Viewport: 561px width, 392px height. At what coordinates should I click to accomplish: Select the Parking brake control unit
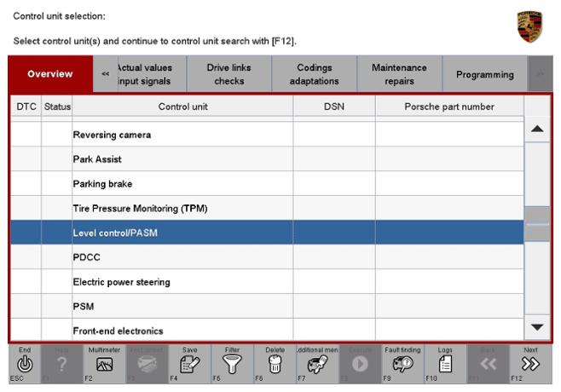(x=267, y=184)
